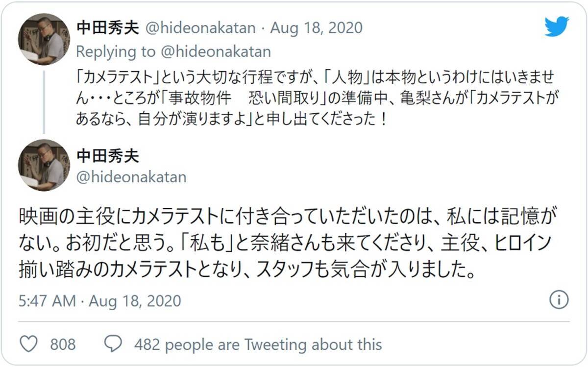Open "482 people are Tweeting about this"
Image resolution: width=588 pixels, height=367 pixels.
coord(258,344)
